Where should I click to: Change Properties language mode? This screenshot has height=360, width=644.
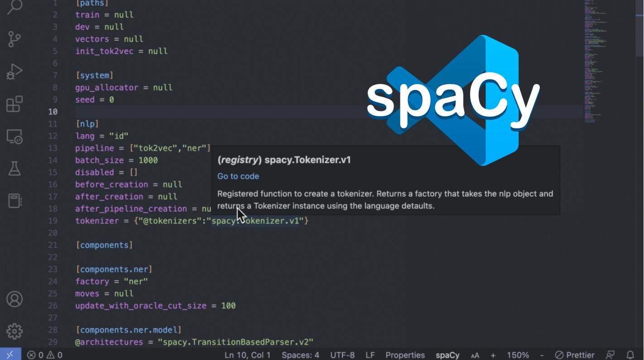[405, 355]
